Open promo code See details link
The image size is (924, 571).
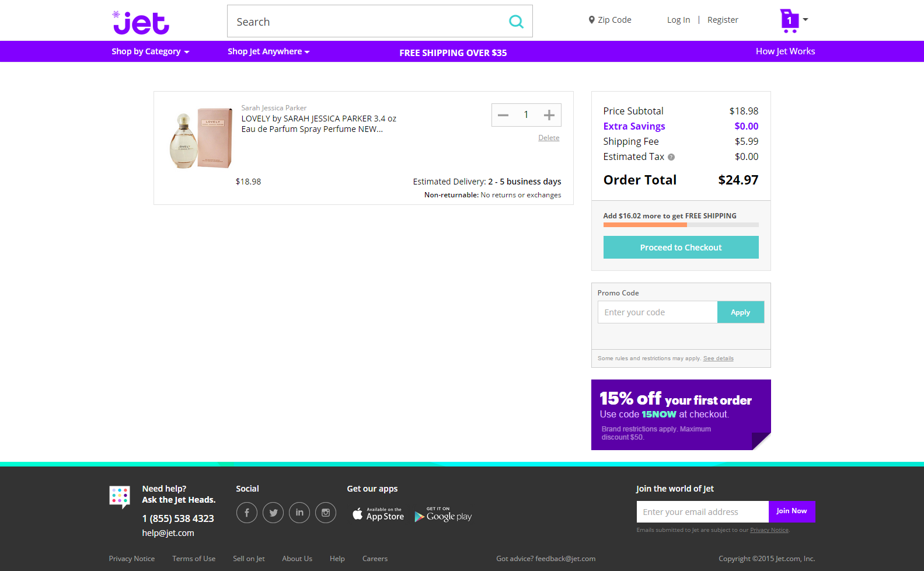pyautogui.click(x=719, y=358)
